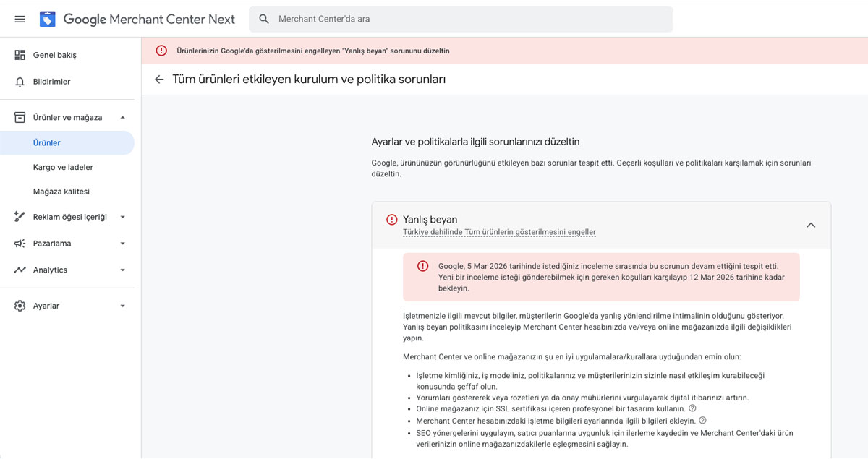Click the red warning icon on Yanlış beyan
The width and height of the screenshot is (868, 459).
click(390, 219)
